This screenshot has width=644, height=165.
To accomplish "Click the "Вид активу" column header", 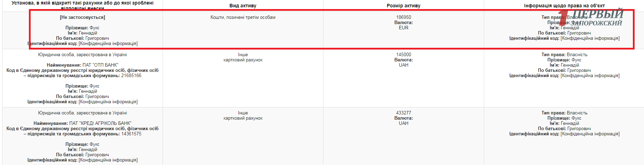I will pyautogui.click(x=243, y=6).
